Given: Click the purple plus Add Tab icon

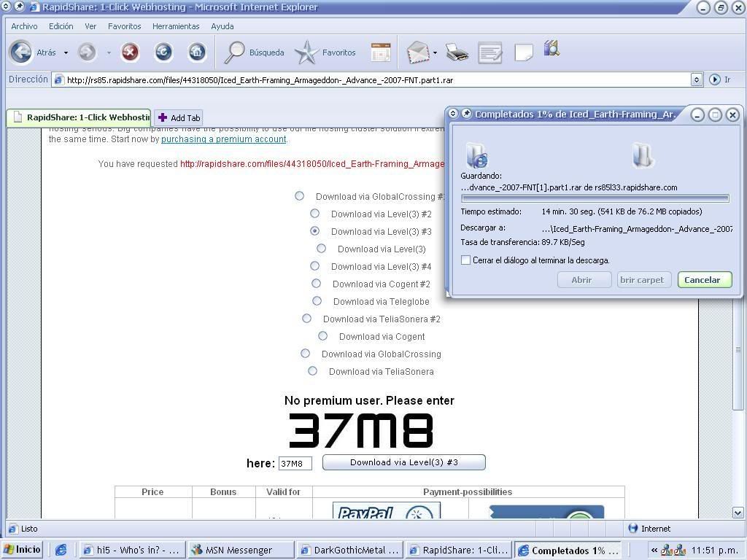Looking at the screenshot, I should (x=163, y=117).
